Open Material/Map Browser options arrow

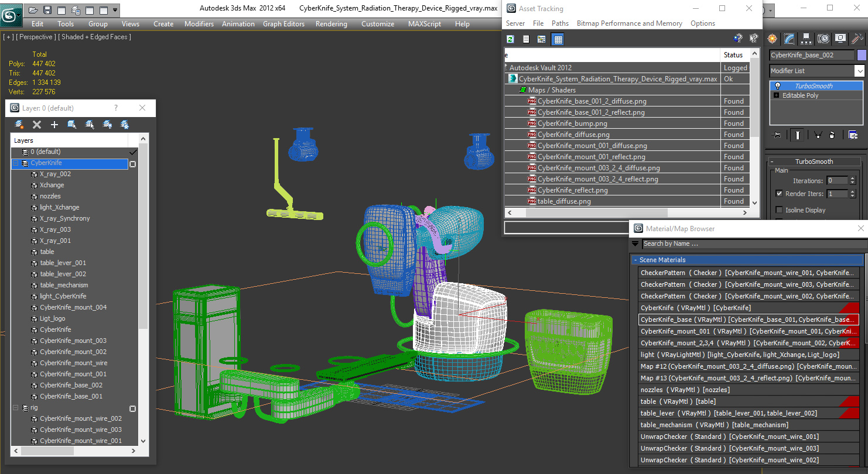(635, 244)
